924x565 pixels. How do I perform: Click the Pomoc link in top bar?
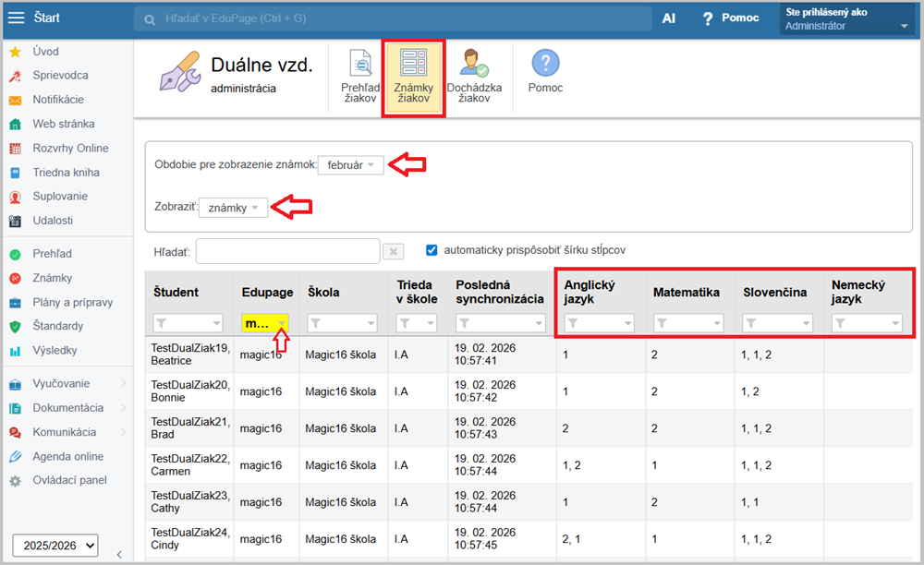pyautogui.click(x=730, y=18)
